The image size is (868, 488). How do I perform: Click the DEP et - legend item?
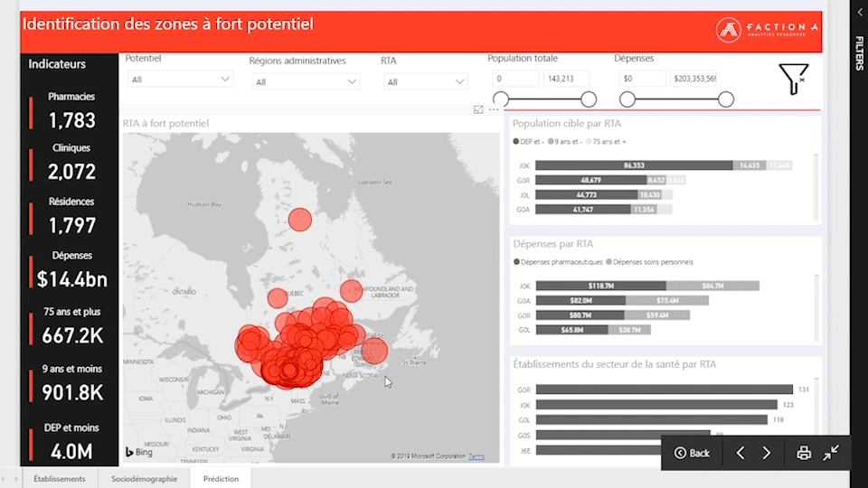click(527, 142)
